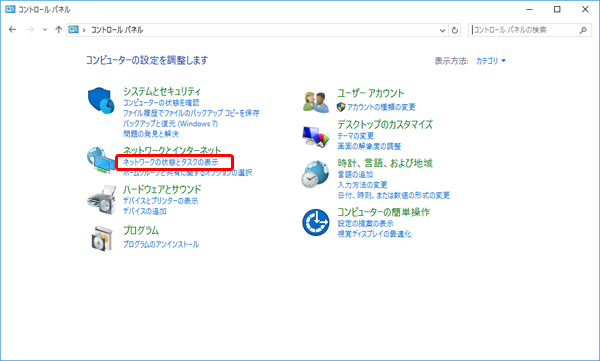Click the Network and Internet globe icon

101,160
